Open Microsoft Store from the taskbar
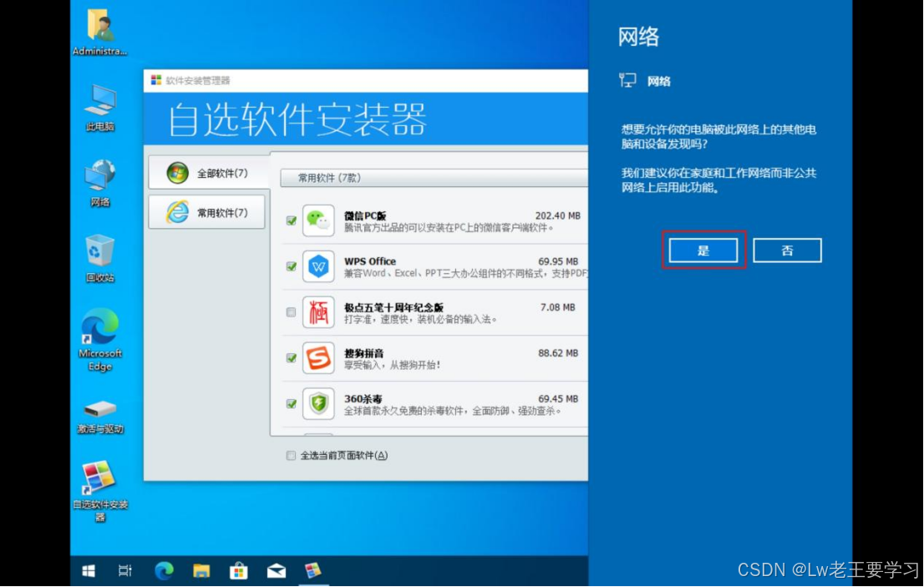This screenshot has width=924, height=587. point(239,570)
